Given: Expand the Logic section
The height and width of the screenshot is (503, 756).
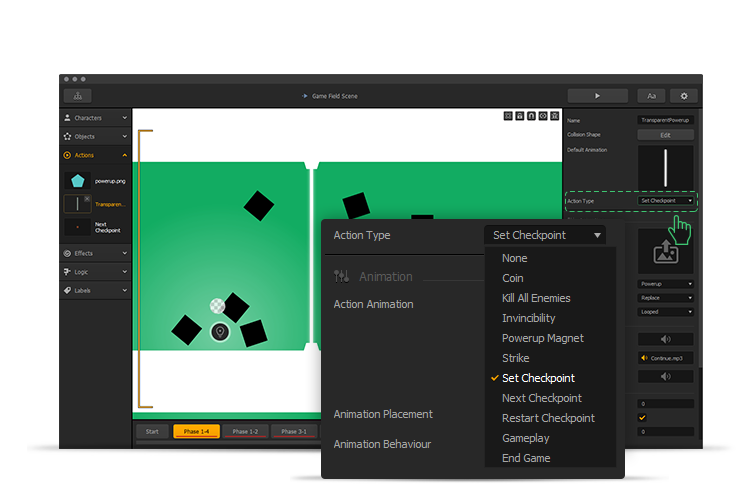Looking at the screenshot, I should click(x=124, y=272).
